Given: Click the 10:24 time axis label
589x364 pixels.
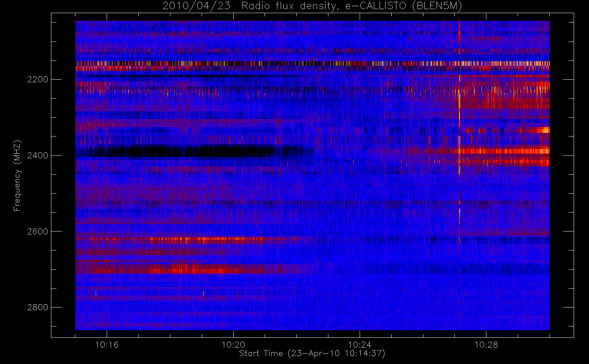Looking at the screenshot, I should [x=360, y=345].
